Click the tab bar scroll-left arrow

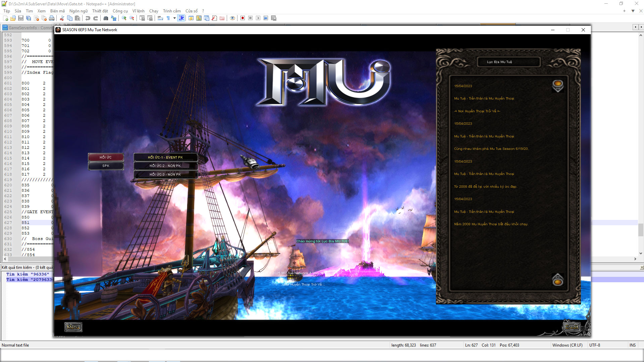pos(636,27)
